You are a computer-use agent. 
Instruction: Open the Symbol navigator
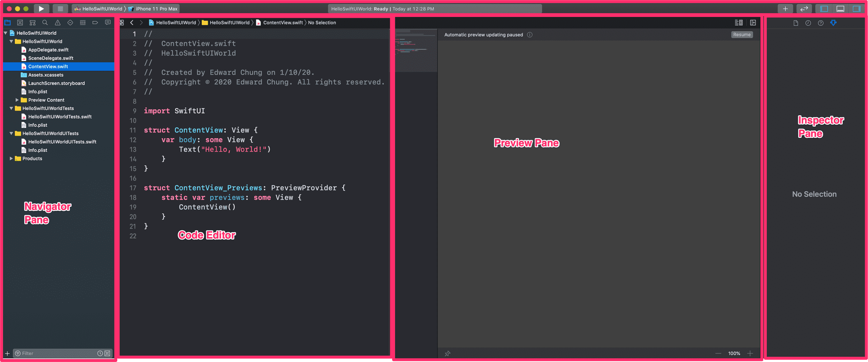coord(33,22)
